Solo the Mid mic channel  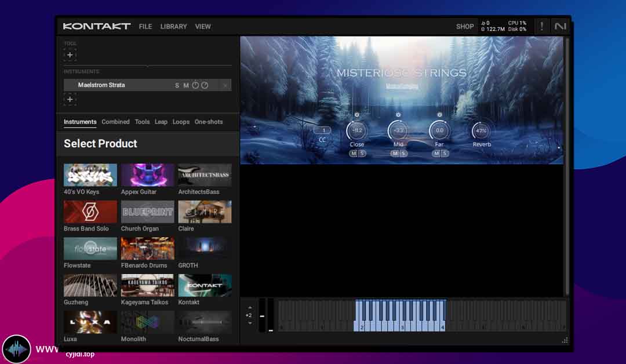pyautogui.click(x=403, y=154)
